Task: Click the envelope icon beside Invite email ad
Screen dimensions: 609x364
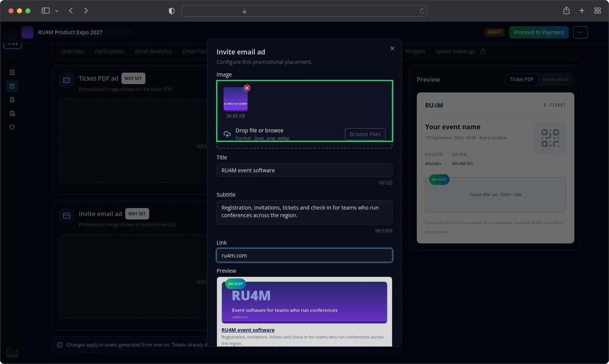Action: pyautogui.click(x=67, y=216)
